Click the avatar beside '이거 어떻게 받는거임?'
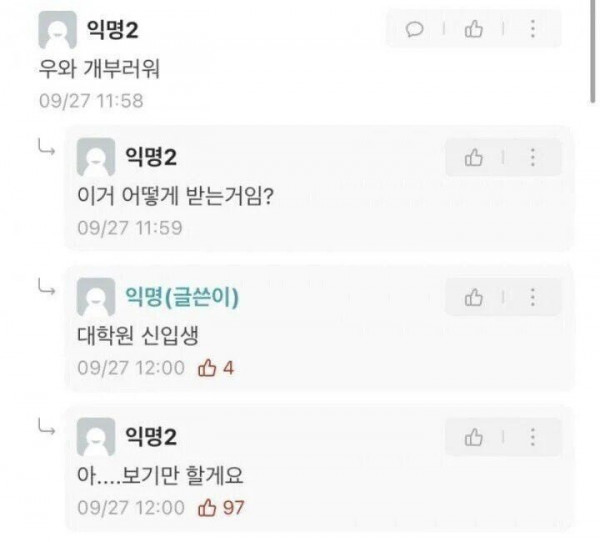 [96, 158]
